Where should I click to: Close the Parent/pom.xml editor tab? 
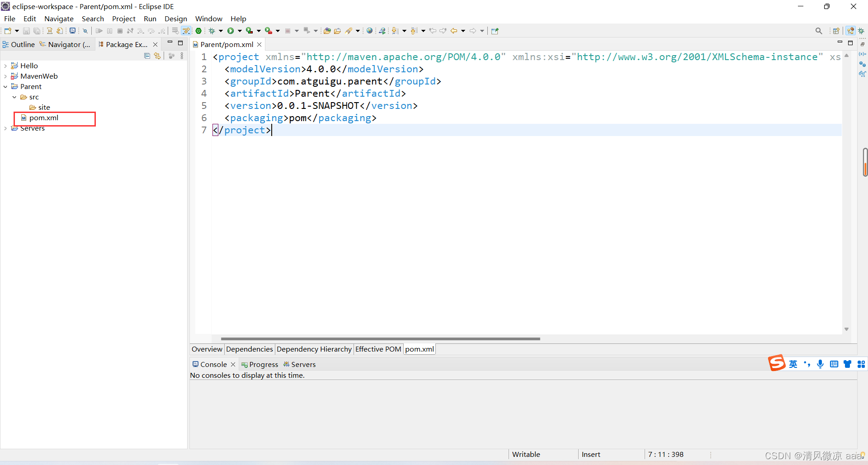click(259, 44)
